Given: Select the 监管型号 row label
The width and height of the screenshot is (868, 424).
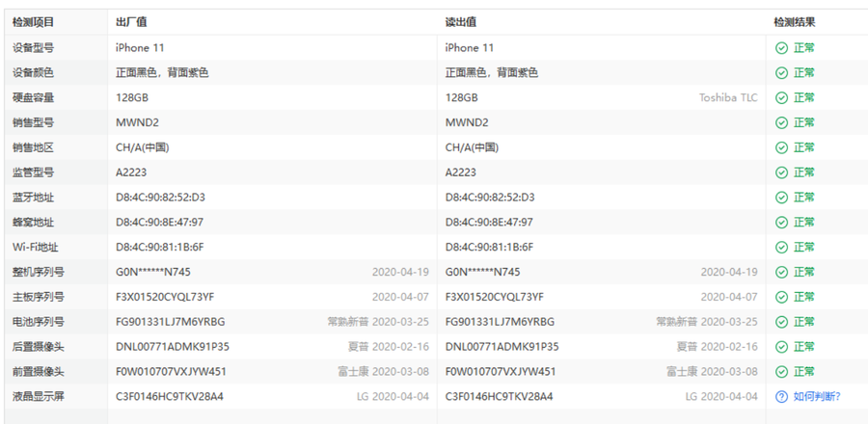Looking at the screenshot, I should pos(34,172).
